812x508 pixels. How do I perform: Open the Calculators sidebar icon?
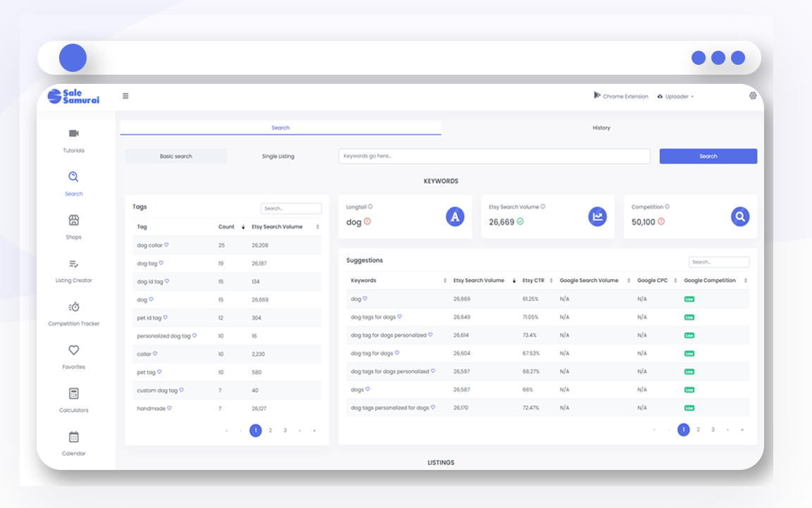(x=73, y=394)
